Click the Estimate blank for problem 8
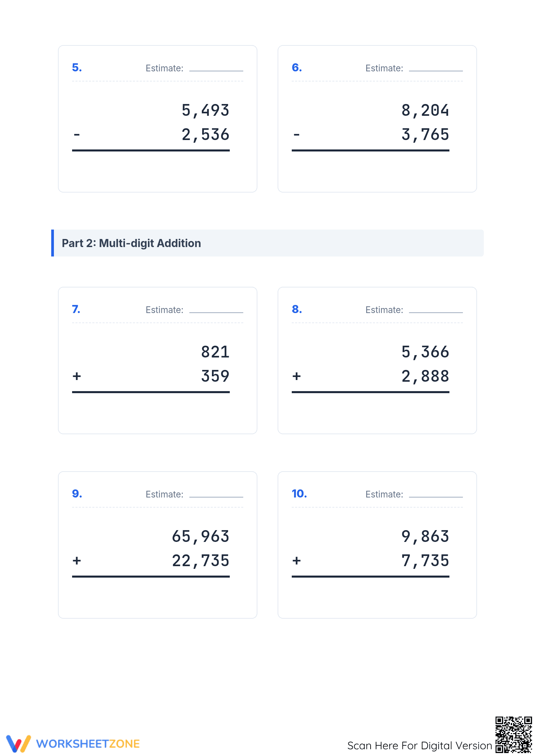The image size is (535, 756). pyautogui.click(x=436, y=309)
